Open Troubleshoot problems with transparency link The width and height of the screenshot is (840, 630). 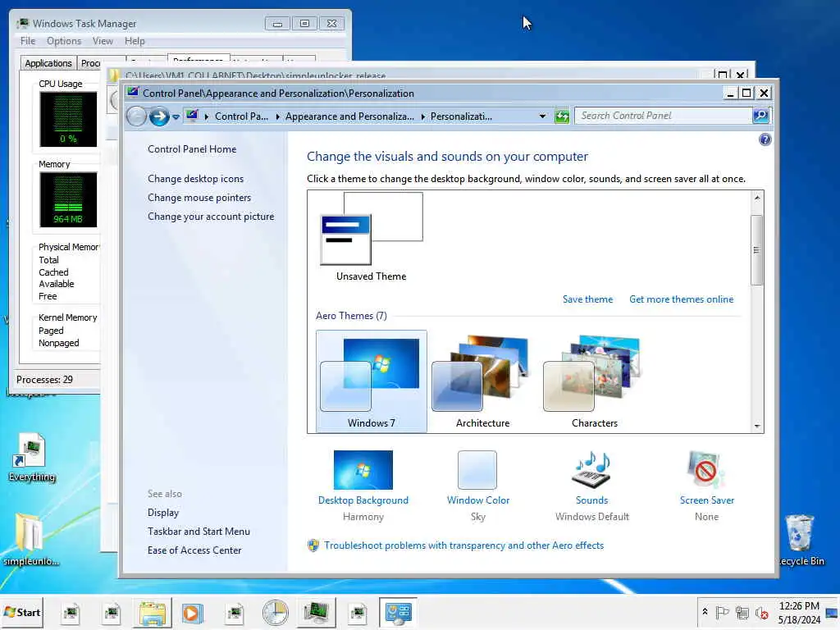464,546
